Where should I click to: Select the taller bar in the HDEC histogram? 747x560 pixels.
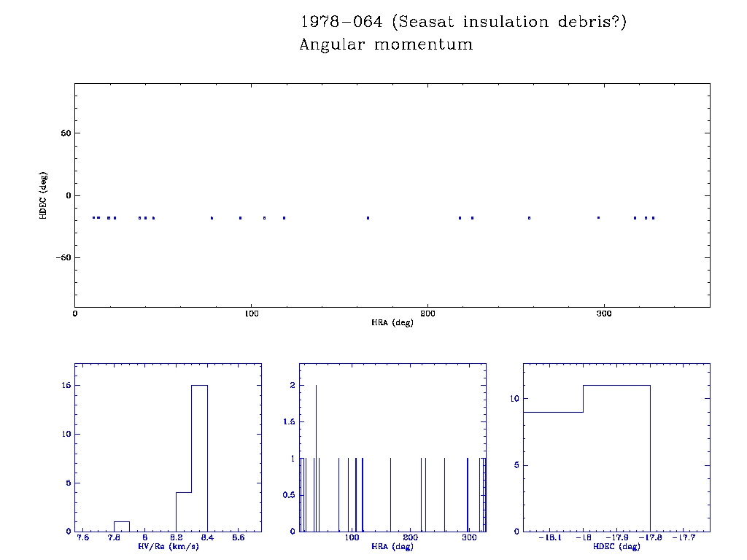(x=616, y=459)
